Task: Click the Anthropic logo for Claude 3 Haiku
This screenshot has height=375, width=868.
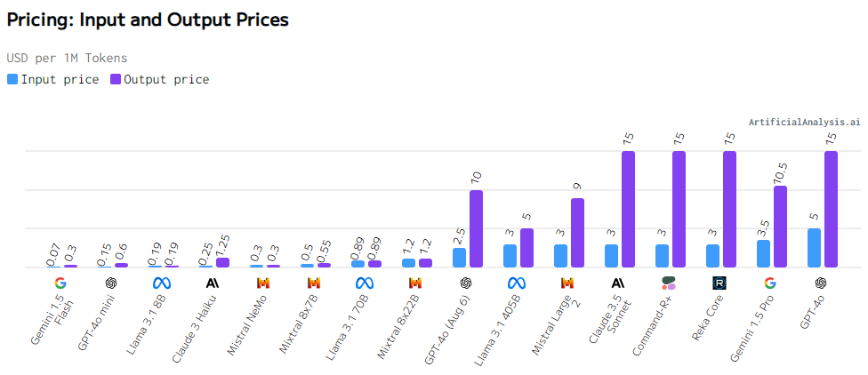Action: pos(213,283)
